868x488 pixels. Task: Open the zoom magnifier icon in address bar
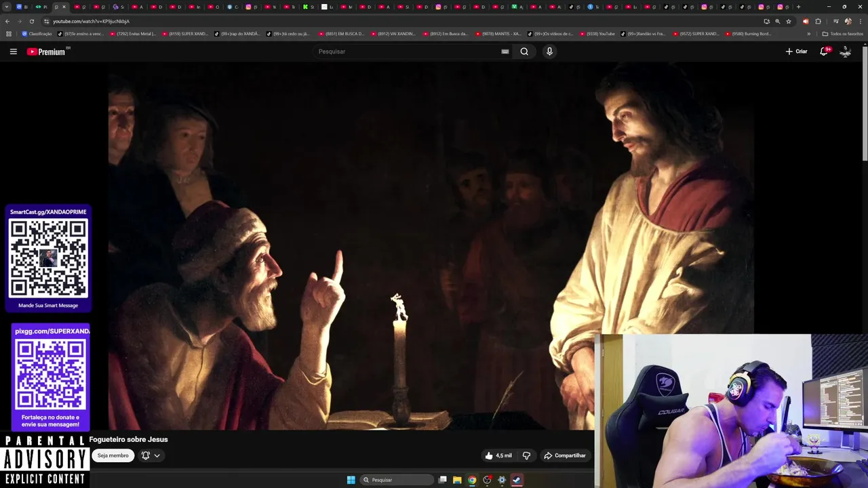click(778, 21)
